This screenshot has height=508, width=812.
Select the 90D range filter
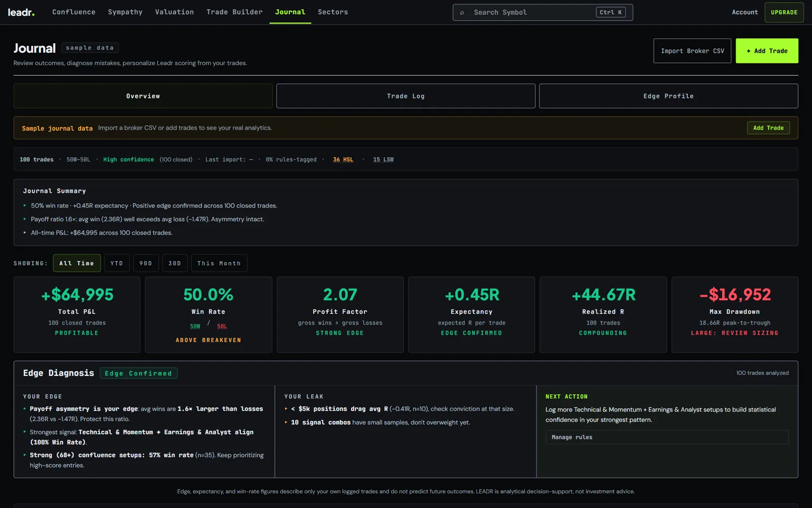(146, 263)
